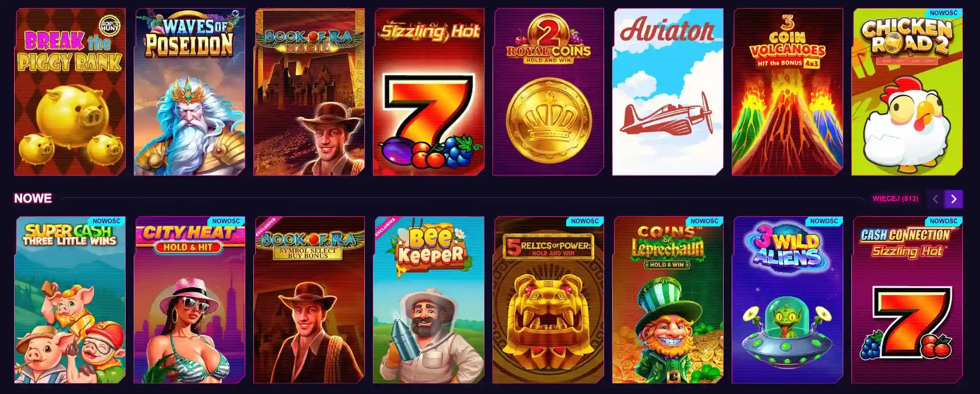Play Chicken Road 2

907,92
